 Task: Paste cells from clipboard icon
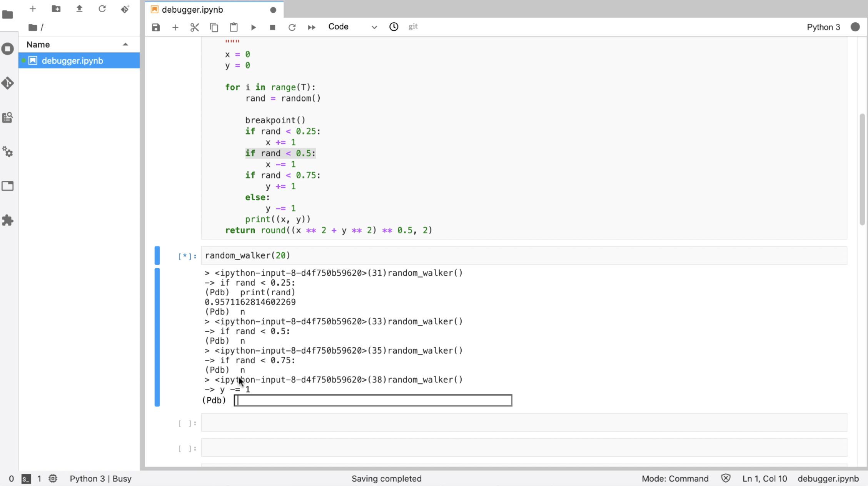[x=234, y=27]
